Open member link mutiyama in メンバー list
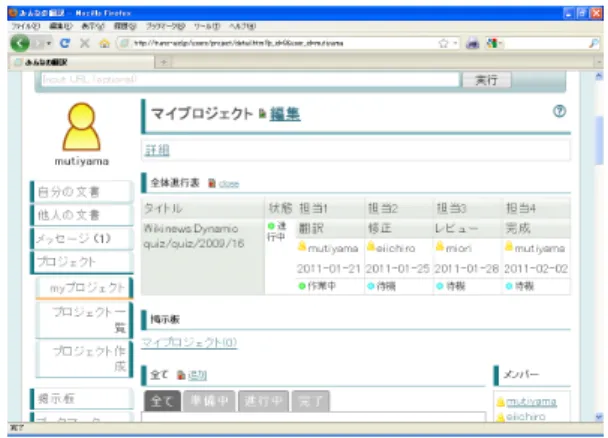This screenshot has height=438, width=608. tap(531, 402)
